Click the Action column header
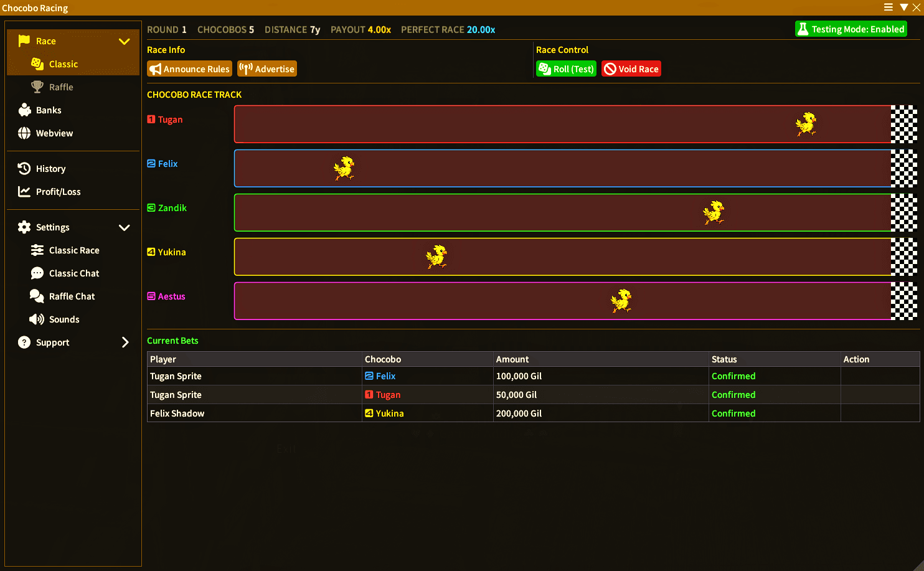The height and width of the screenshot is (571, 924). [880, 359]
